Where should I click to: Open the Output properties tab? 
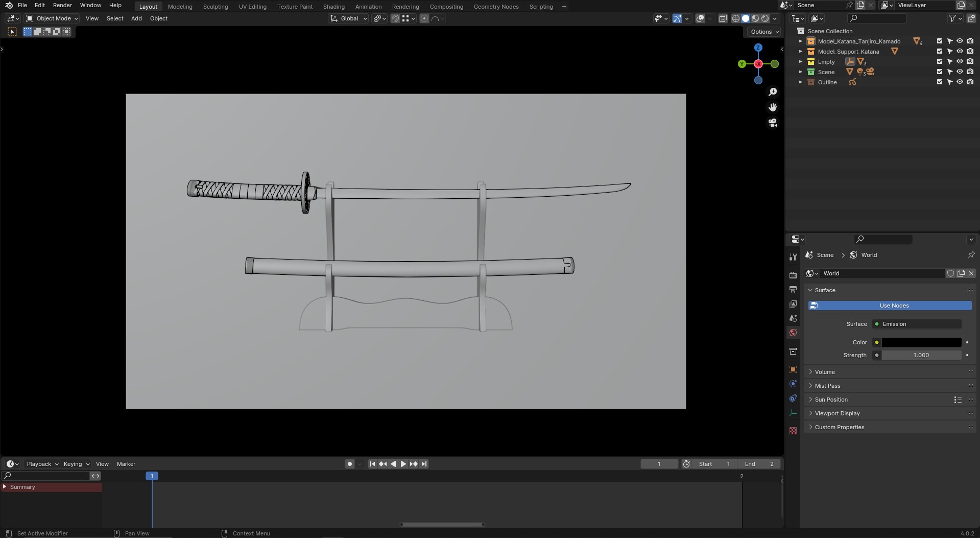click(793, 290)
